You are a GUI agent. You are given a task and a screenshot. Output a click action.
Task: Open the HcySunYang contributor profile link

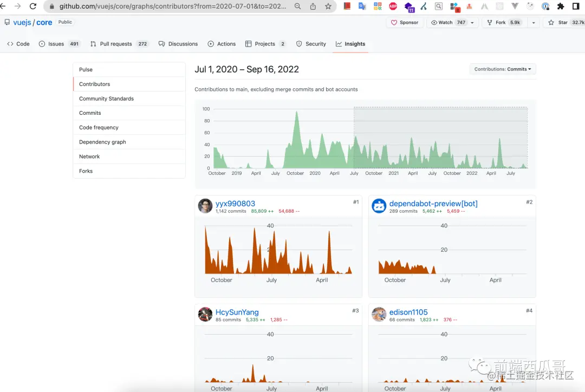237,312
